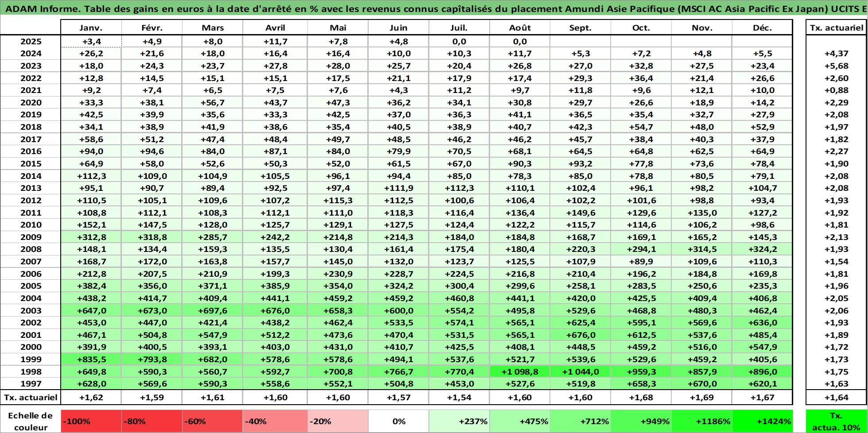Select cell +26,2 for January 2024

(91, 54)
